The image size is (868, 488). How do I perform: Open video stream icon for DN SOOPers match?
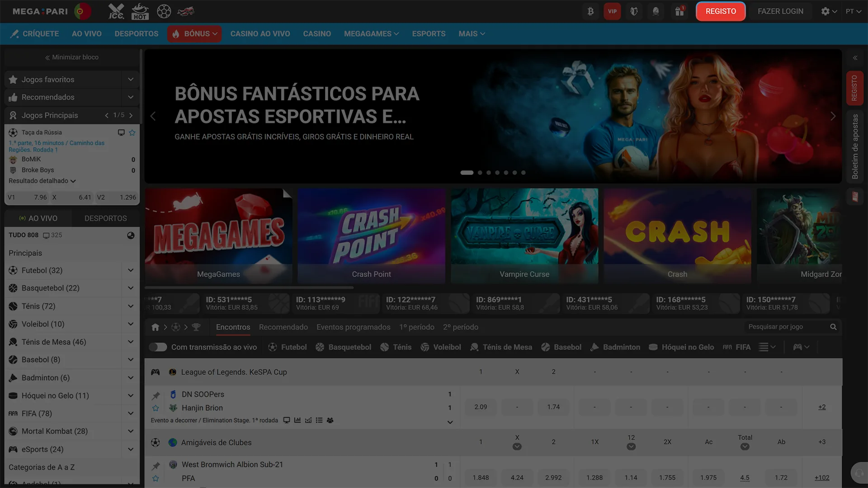[x=286, y=420]
